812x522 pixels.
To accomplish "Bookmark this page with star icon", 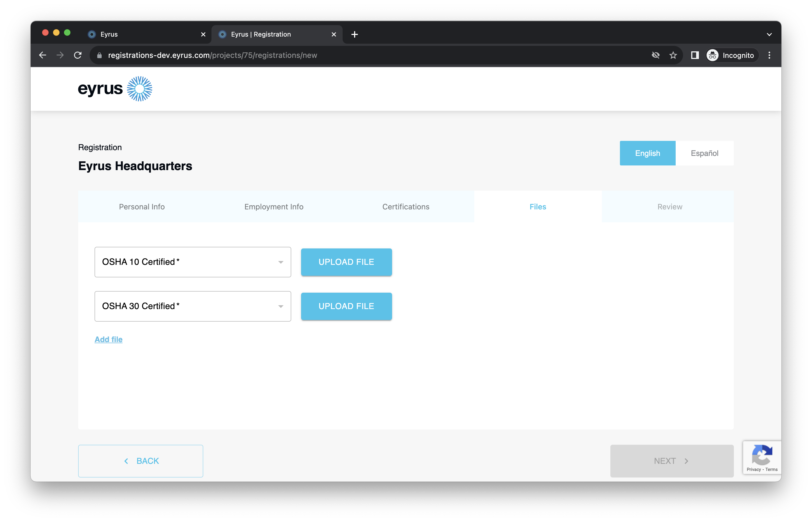I will 673,55.
